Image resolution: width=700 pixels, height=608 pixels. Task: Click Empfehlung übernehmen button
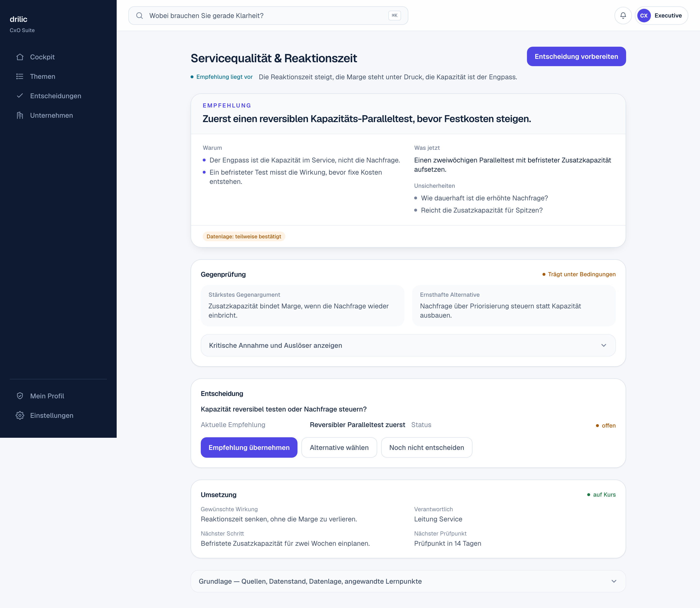point(249,447)
